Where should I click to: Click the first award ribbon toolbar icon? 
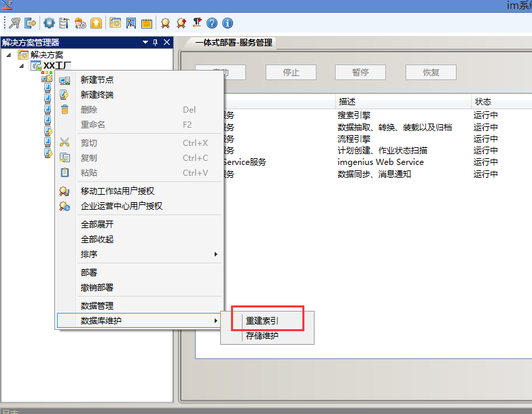[x=165, y=23]
